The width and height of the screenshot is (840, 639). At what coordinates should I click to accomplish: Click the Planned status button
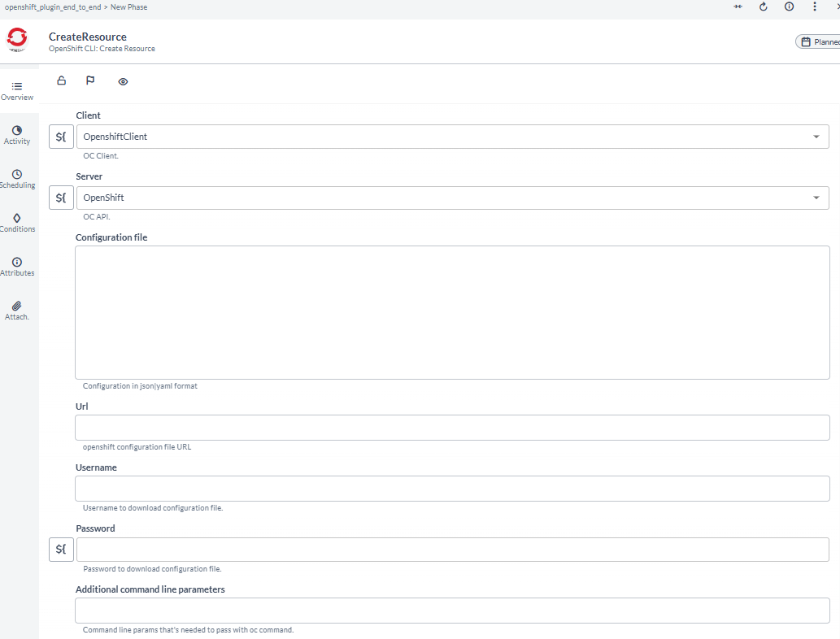coord(818,41)
